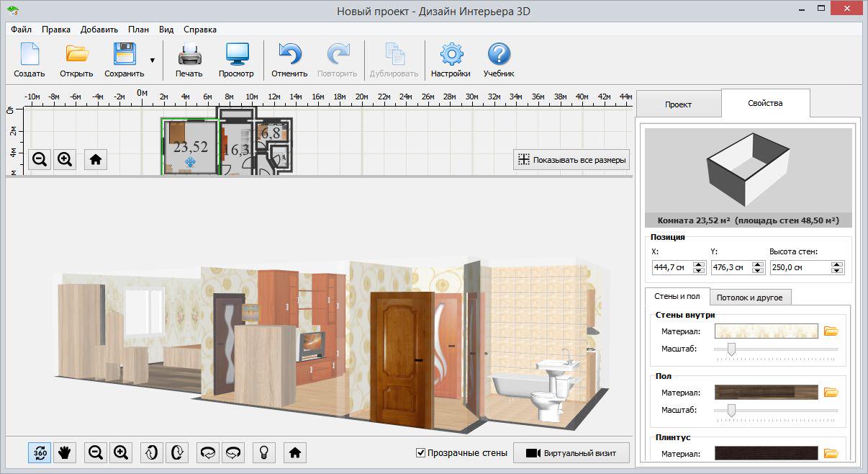This screenshot has width=868, height=474.
Task: Decrease the X position value
Action: pos(698,270)
